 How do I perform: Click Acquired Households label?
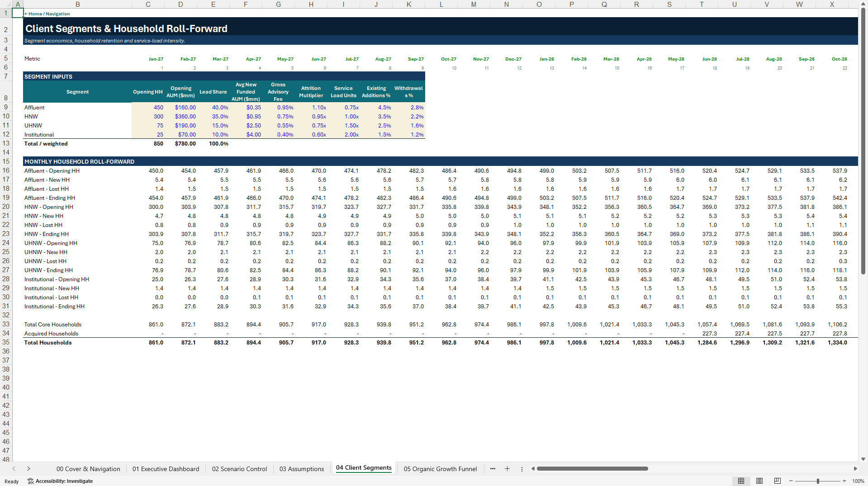pyautogui.click(x=51, y=333)
